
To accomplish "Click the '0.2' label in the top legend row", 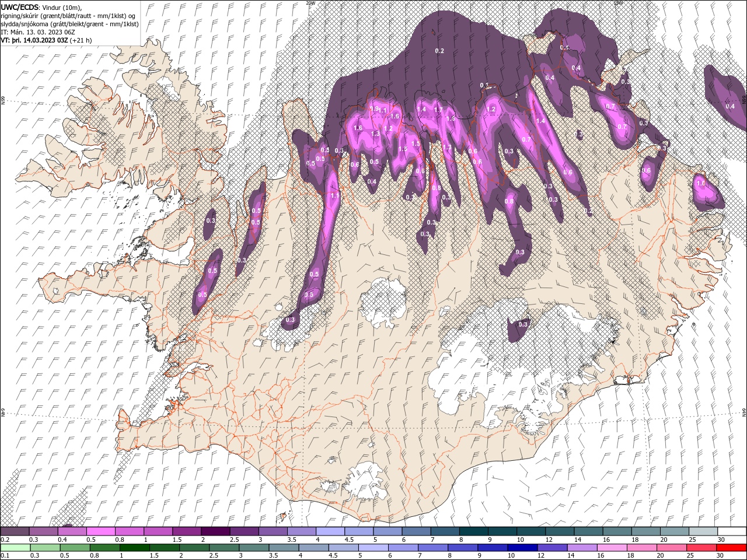I will (5, 540).
